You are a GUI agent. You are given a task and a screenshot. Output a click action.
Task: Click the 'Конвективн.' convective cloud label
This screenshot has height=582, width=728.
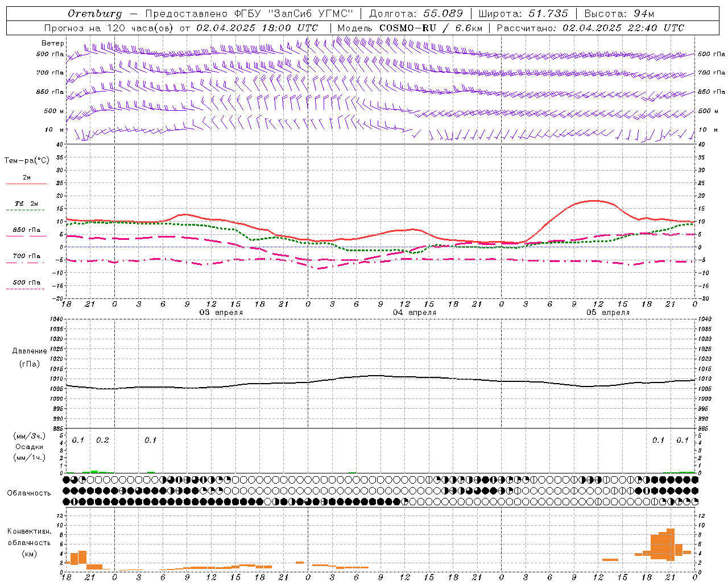(x=30, y=531)
